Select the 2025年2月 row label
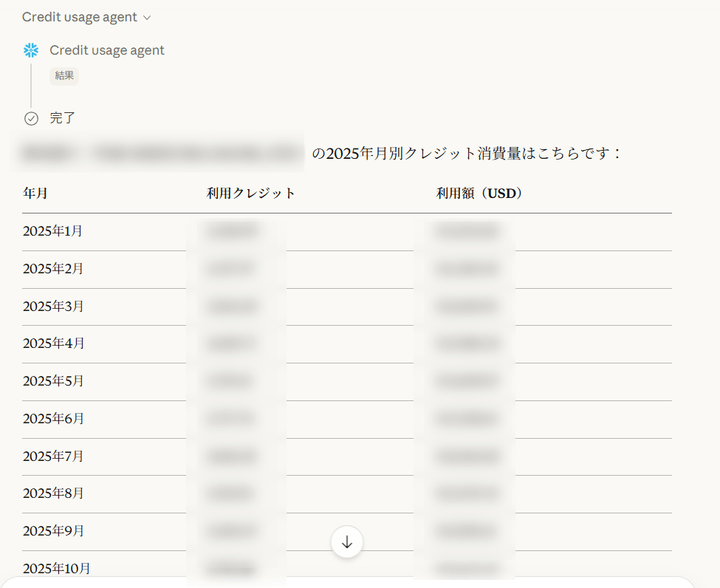Screen dimensions: 720x588 (53, 269)
